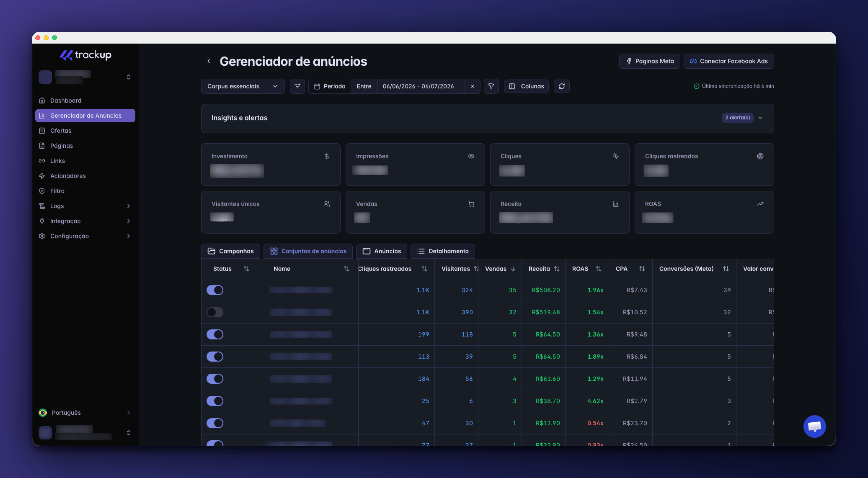Open the user account switcher at sidebar bottom
This screenshot has width=868, height=478.
tap(85, 433)
